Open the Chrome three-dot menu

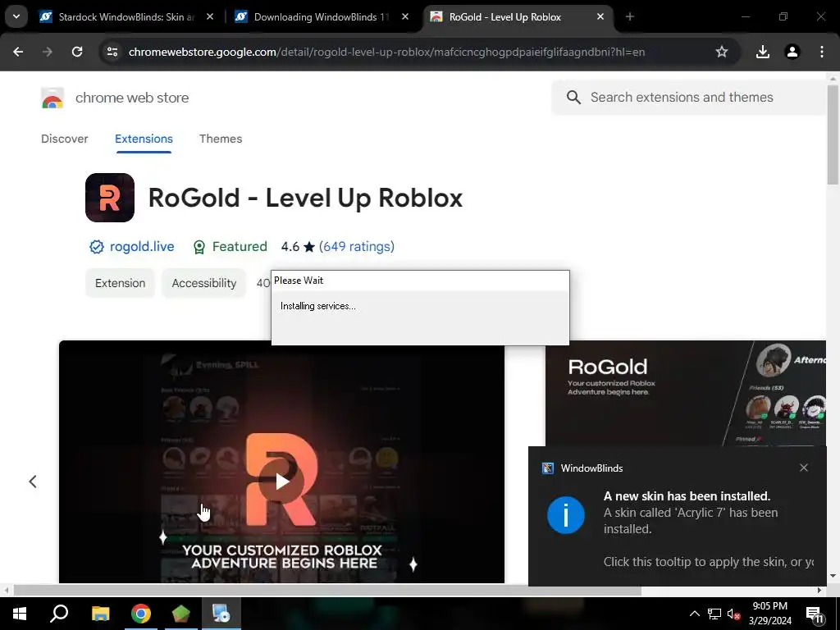[x=822, y=52]
